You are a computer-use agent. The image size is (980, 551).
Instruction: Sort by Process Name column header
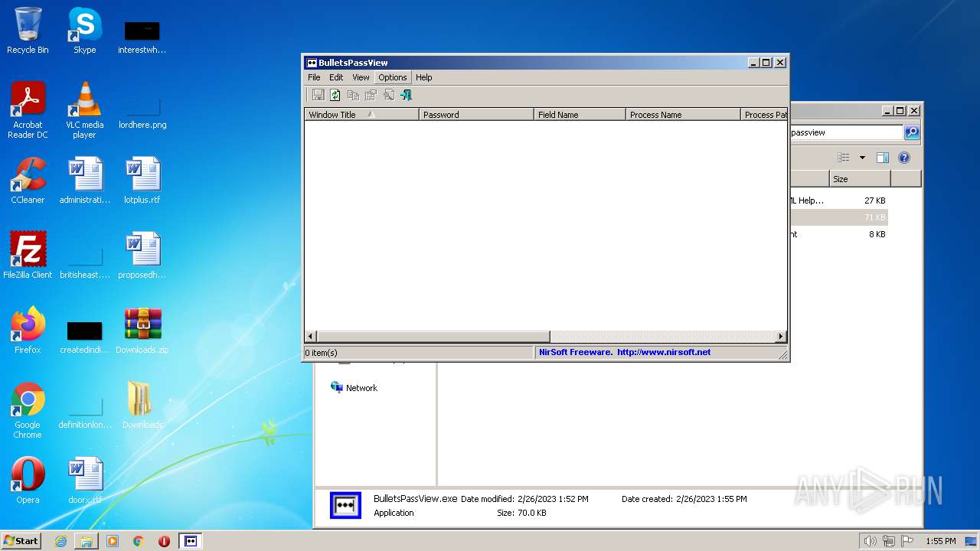pyautogui.click(x=683, y=114)
